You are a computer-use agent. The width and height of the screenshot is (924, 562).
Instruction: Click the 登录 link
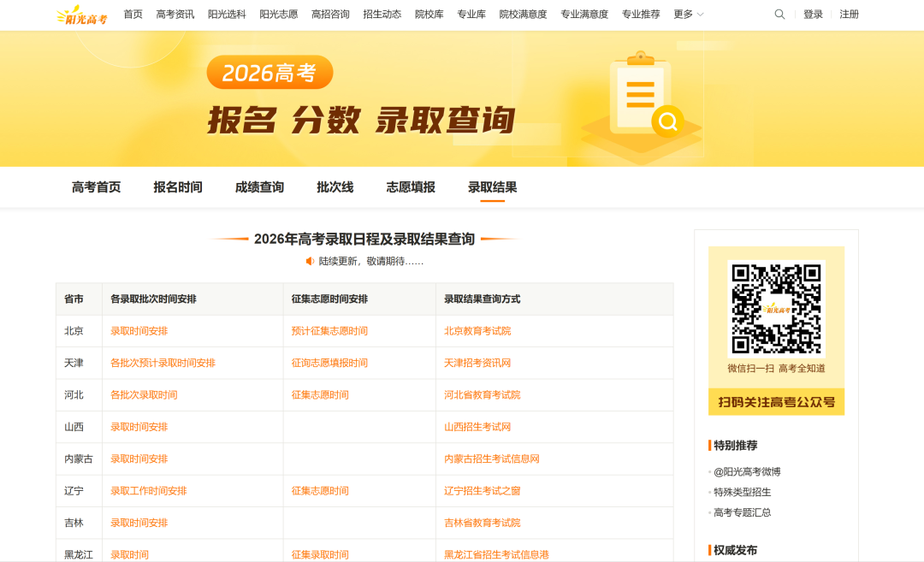click(x=814, y=15)
